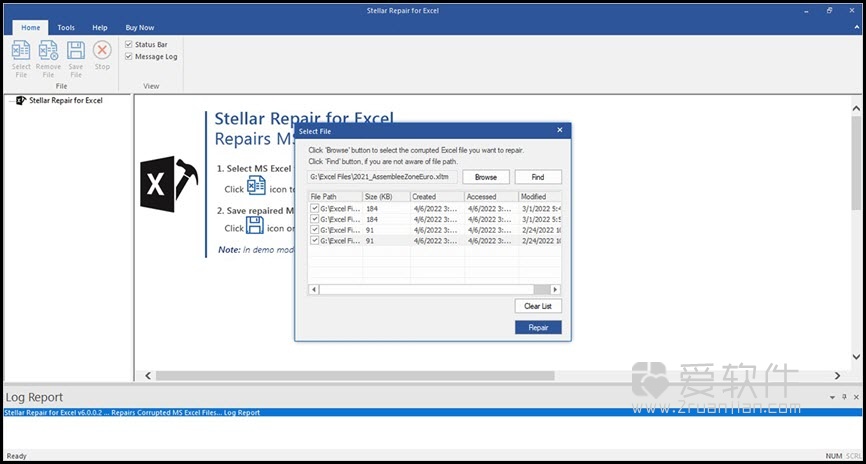Close the Log Report panel

coord(856,397)
